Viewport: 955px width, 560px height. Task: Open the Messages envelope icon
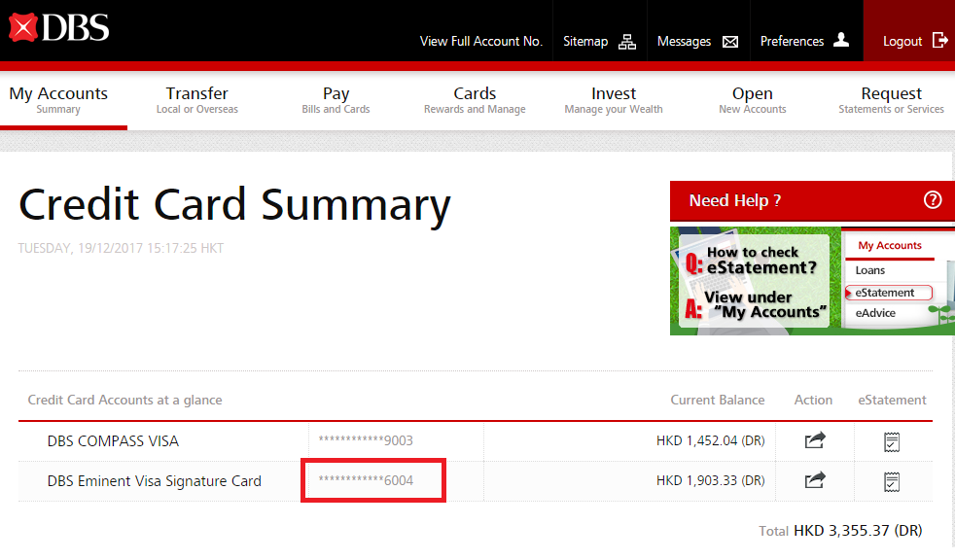(x=730, y=42)
